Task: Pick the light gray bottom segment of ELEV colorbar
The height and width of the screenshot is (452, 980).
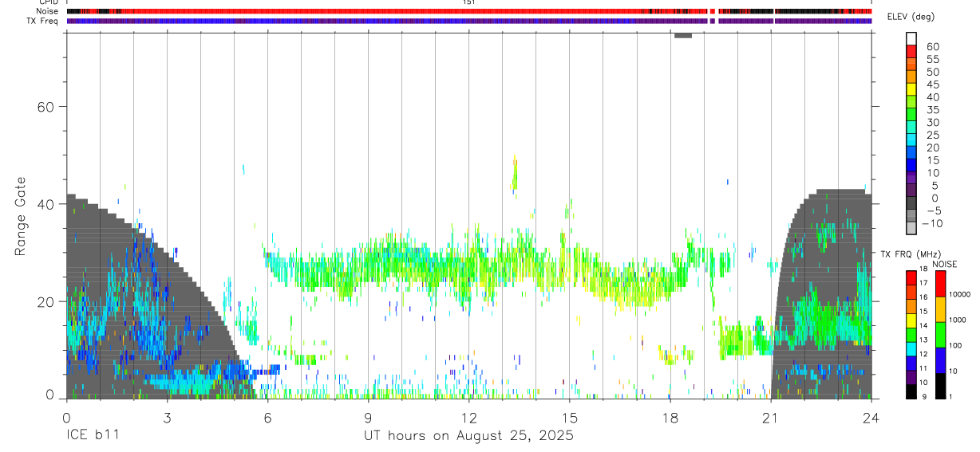Action: (911, 227)
